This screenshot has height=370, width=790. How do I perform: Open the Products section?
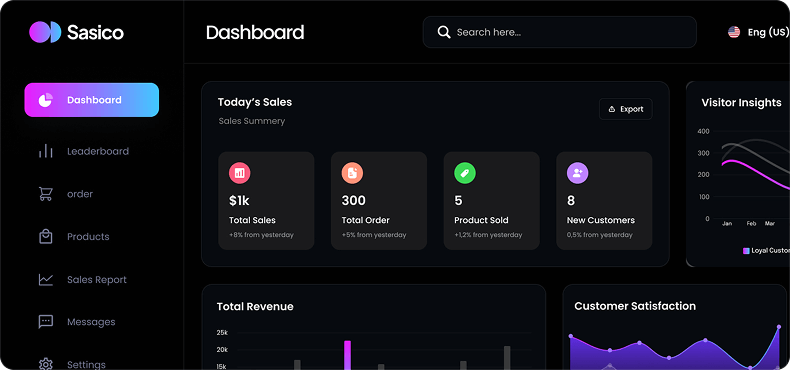pyautogui.click(x=74, y=236)
